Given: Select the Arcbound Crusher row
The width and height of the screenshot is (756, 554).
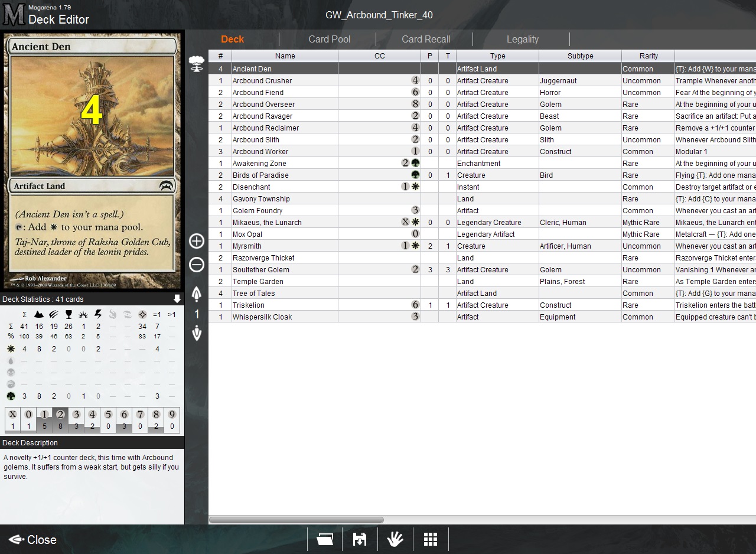Looking at the screenshot, I should coord(482,80).
